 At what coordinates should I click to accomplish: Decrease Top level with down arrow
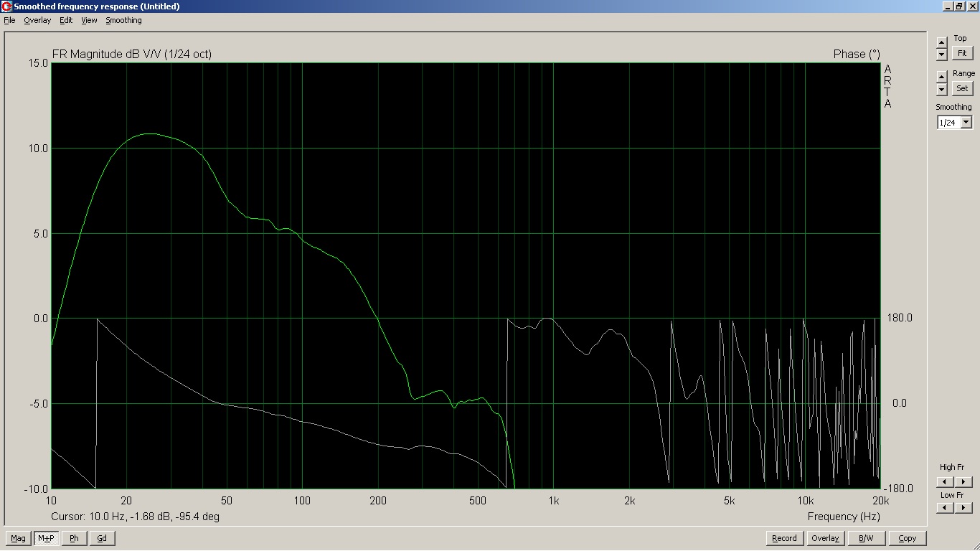(942, 55)
